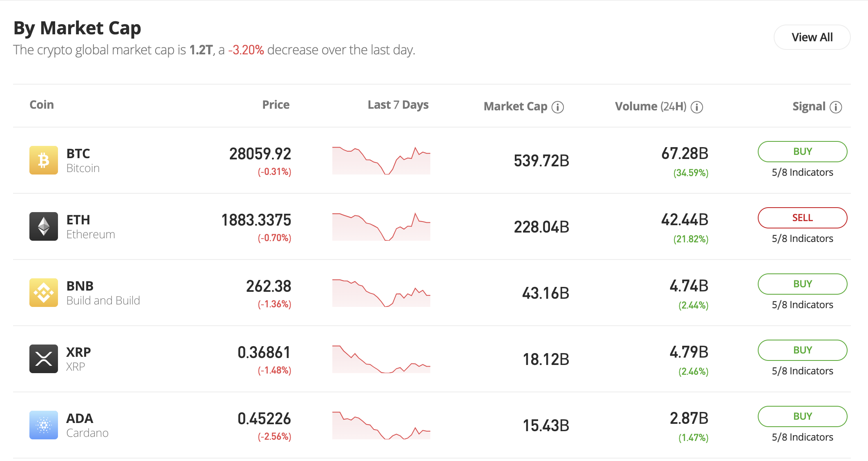The width and height of the screenshot is (868, 461).
Task: Select the BNB ticker name
Action: [x=80, y=286]
